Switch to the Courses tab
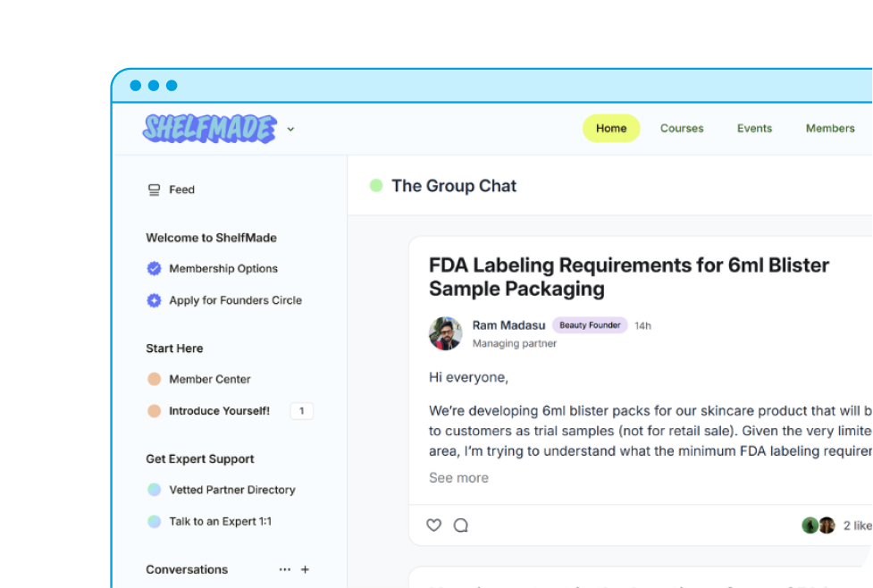 coord(682,129)
